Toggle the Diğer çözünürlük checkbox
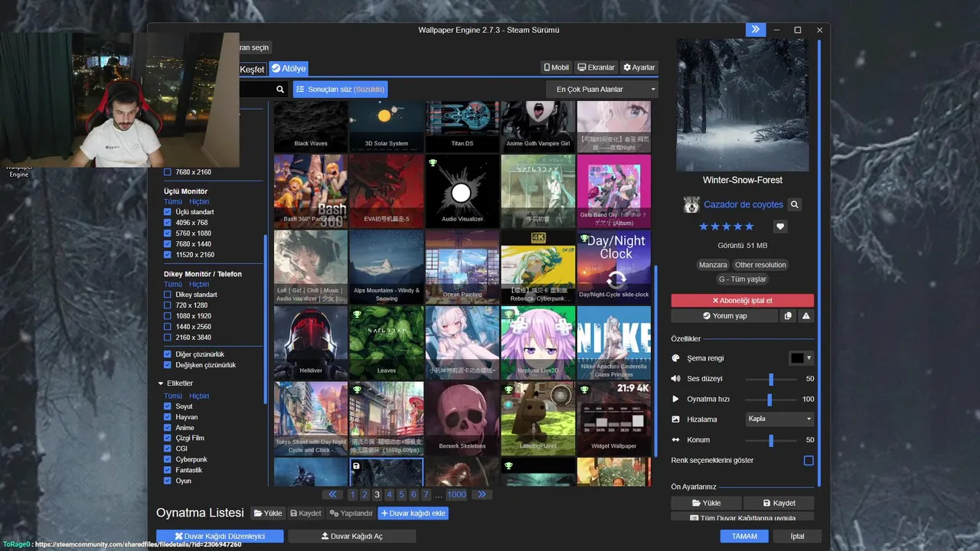The width and height of the screenshot is (980, 551). (168, 354)
